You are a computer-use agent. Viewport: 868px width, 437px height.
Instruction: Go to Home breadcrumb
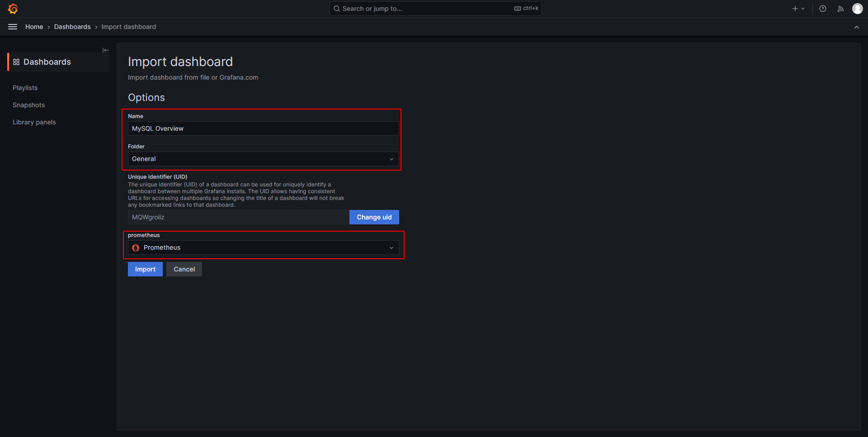coord(34,27)
